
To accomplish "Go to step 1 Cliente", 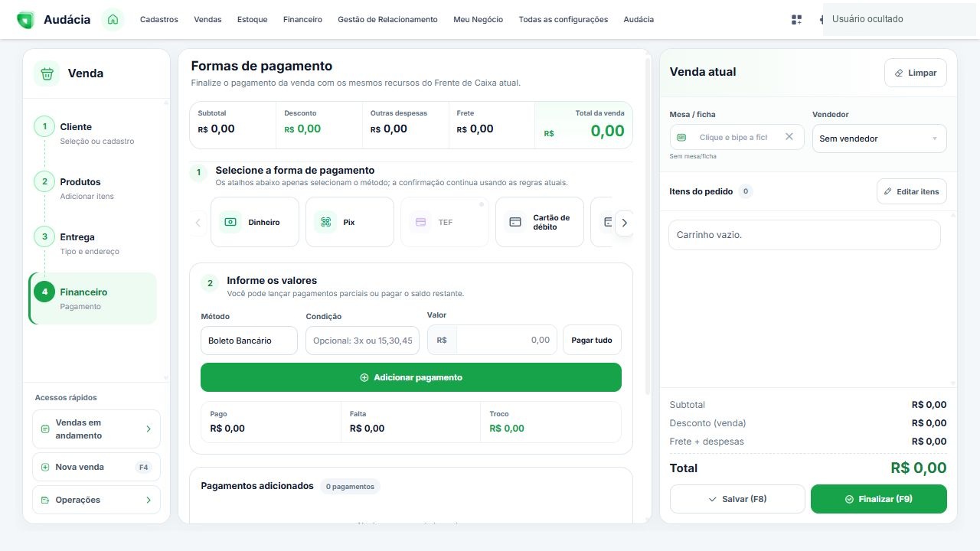I will coord(93,133).
